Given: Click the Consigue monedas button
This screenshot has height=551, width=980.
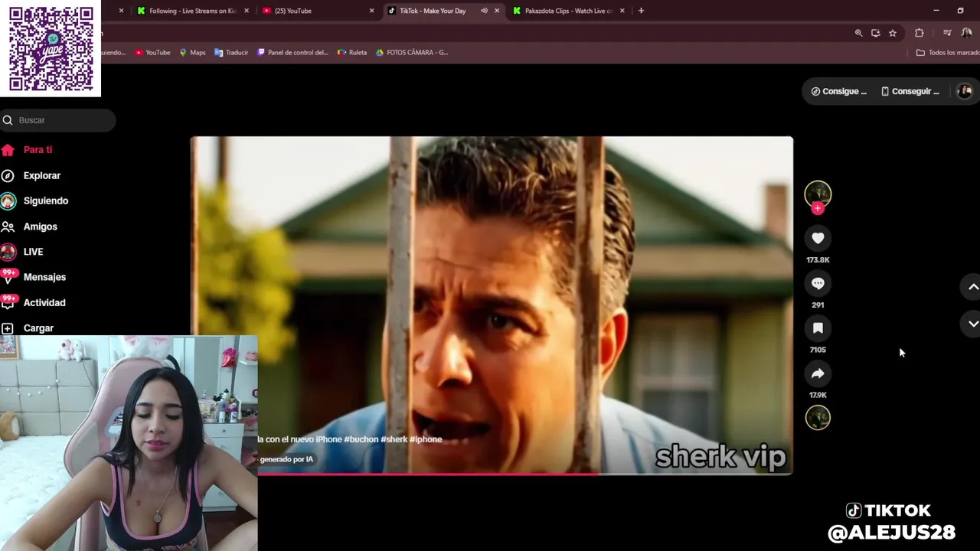Looking at the screenshot, I should tap(838, 91).
